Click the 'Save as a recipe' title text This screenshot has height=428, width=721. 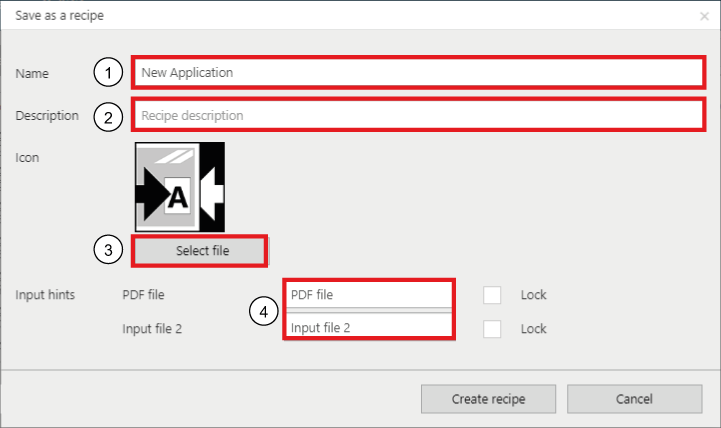59,16
